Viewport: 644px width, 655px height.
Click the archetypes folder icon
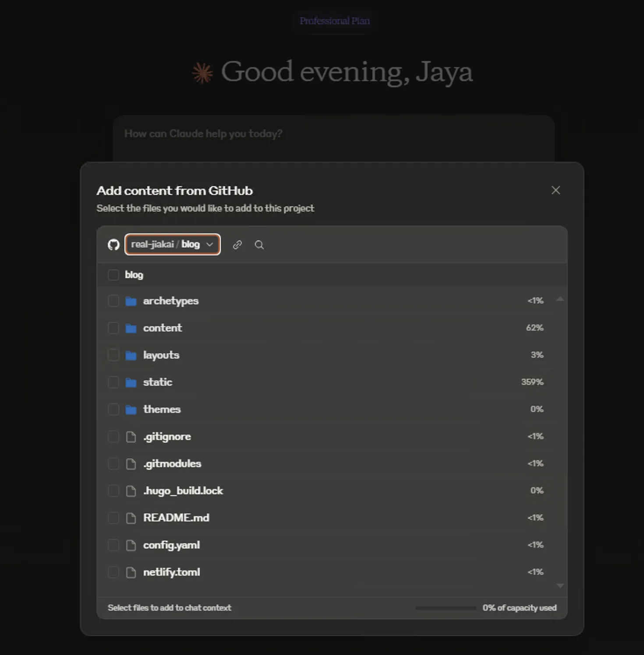[x=131, y=301]
